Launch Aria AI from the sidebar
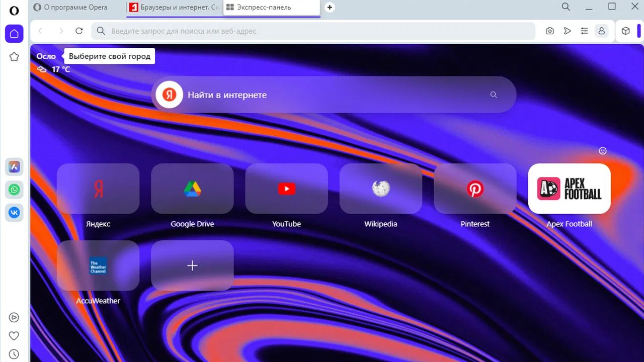Viewport: 644px width, 362px height. click(14, 166)
